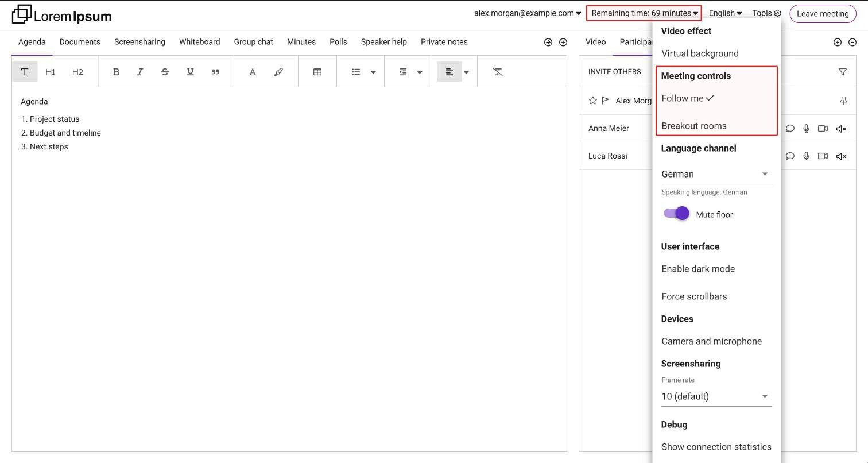Apply bold formatting in the agenda editor

tap(116, 72)
